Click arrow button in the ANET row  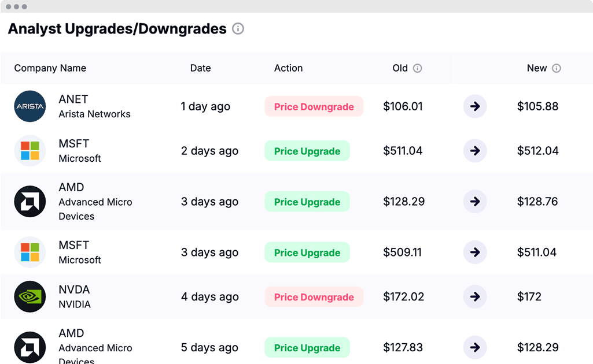(475, 106)
